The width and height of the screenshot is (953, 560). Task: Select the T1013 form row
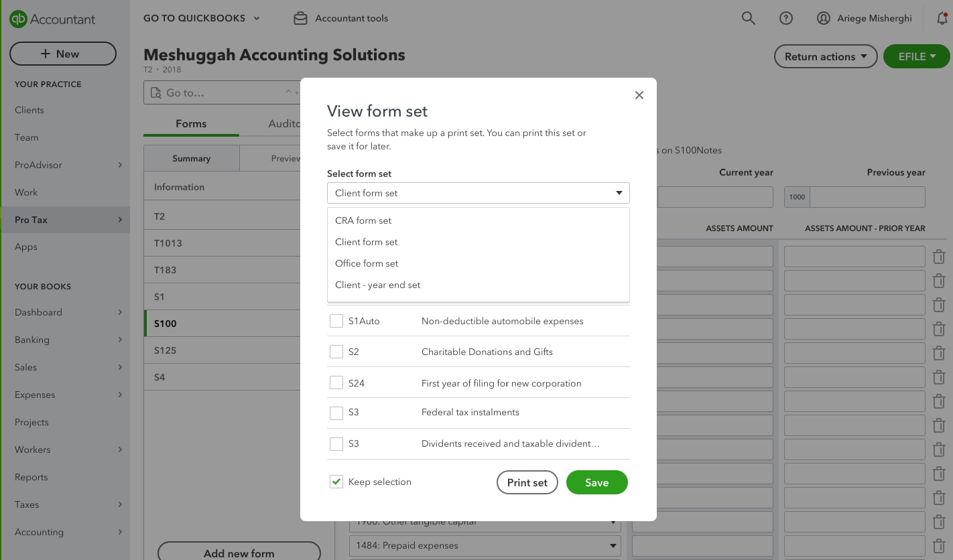(x=222, y=243)
